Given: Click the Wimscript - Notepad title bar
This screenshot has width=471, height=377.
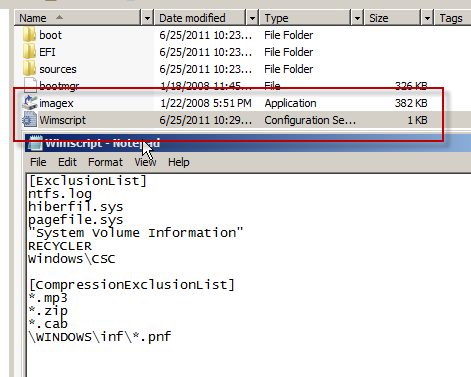Looking at the screenshot, I should 248,143.
